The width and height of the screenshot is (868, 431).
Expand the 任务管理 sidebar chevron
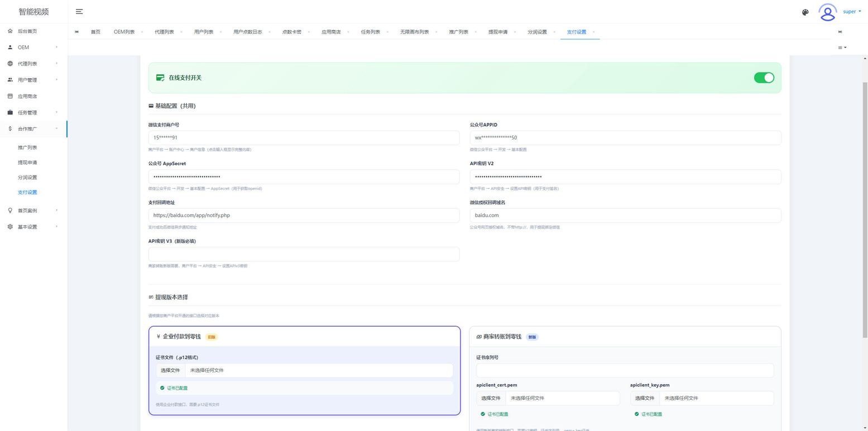tap(56, 112)
